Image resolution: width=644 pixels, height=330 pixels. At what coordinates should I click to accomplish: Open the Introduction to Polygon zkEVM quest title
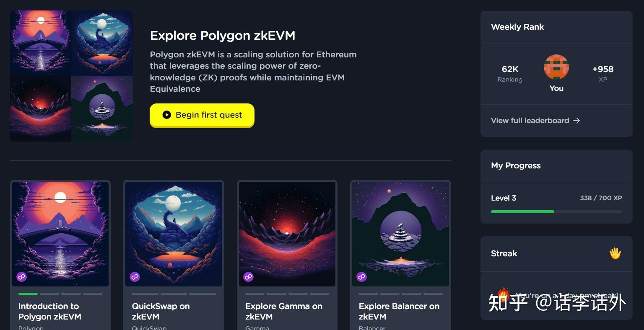50,312
